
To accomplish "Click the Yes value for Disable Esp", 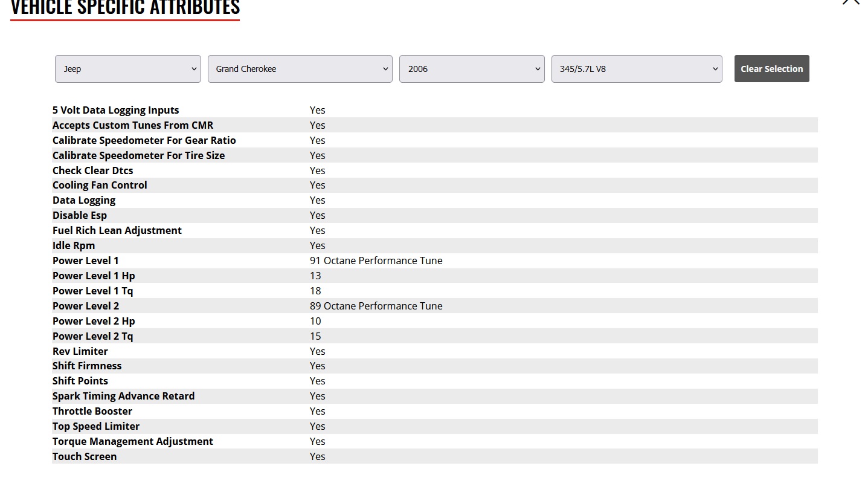I will tap(318, 215).
